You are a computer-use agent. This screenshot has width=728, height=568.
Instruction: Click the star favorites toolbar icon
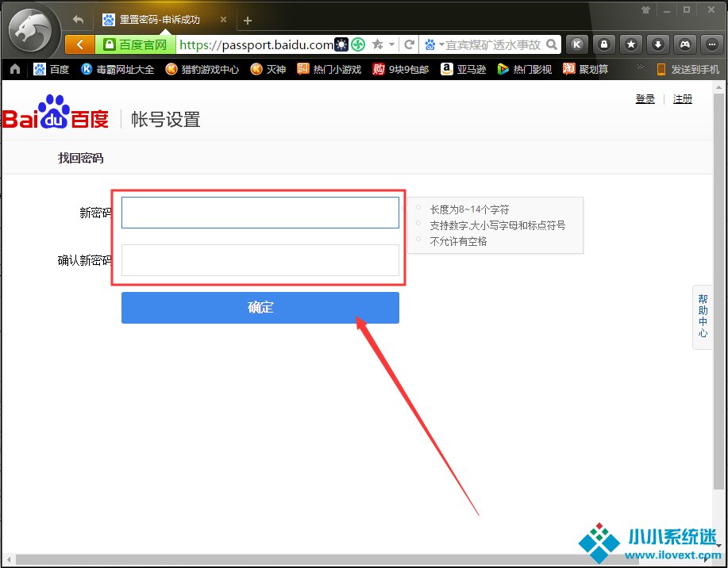(630, 44)
